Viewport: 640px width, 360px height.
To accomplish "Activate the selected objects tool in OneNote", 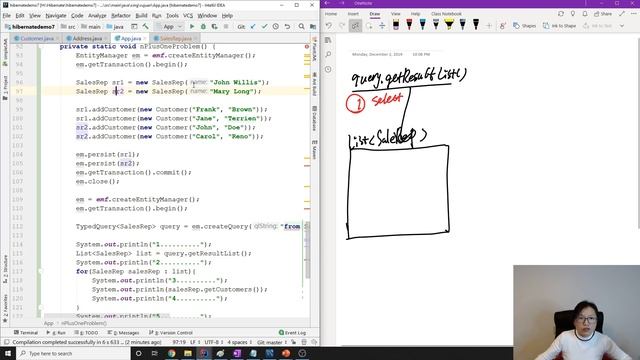I will coord(356,26).
